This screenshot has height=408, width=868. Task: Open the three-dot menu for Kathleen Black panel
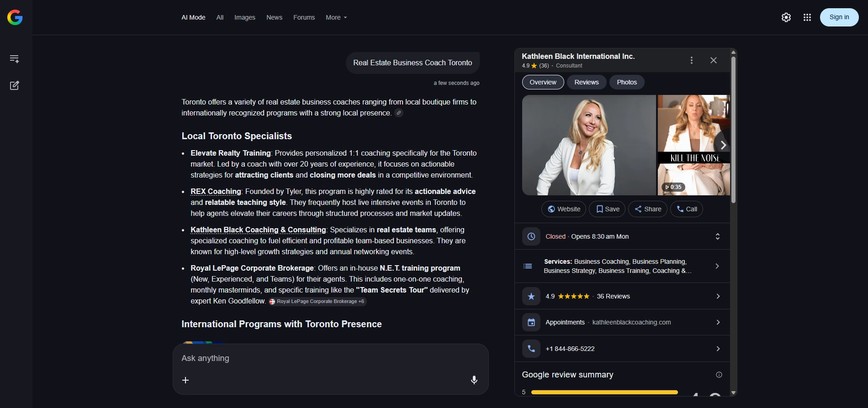pos(692,60)
